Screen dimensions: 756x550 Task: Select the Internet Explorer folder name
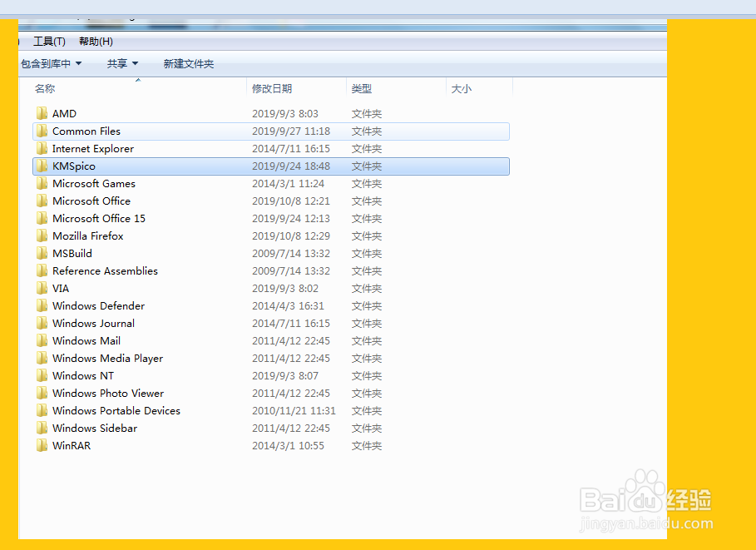(93, 149)
